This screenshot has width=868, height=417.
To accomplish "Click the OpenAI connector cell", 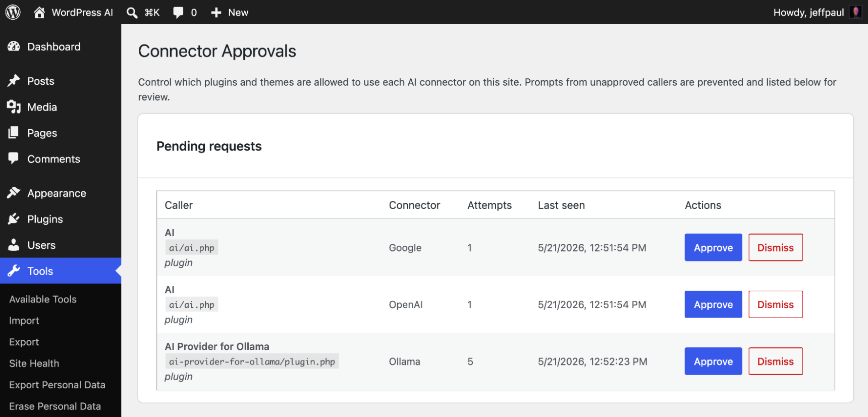I will [406, 304].
